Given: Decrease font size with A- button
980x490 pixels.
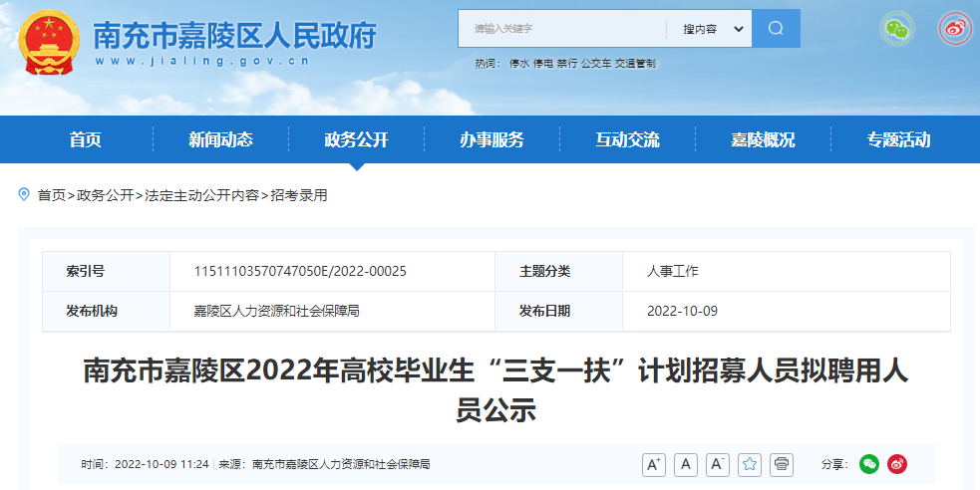Looking at the screenshot, I should coord(718,464).
